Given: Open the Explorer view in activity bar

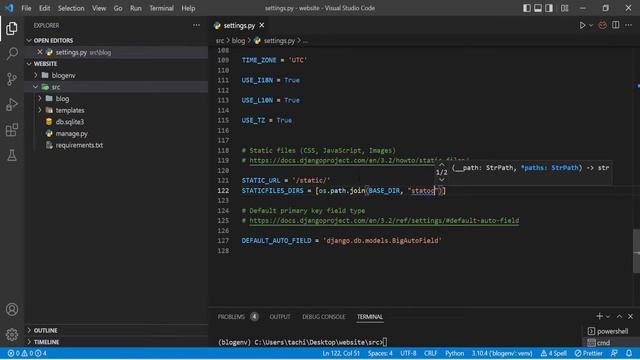Looking at the screenshot, I should (12, 28).
